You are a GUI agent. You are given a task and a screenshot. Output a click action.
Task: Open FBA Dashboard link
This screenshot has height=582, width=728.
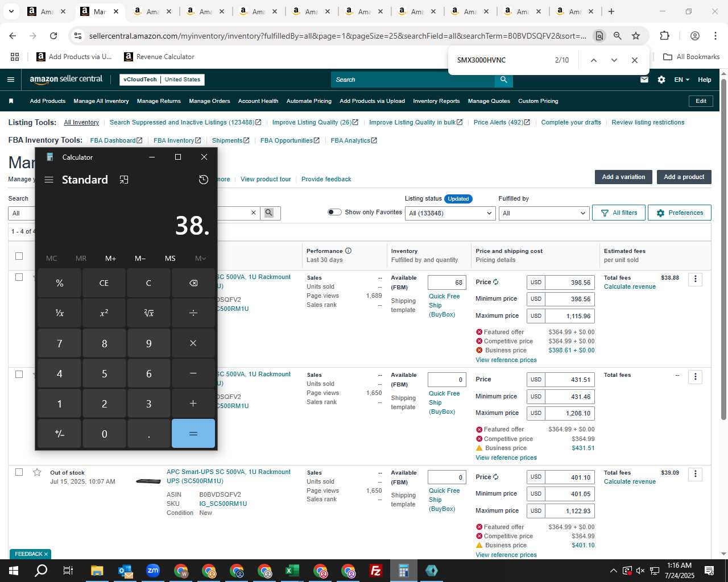(116, 140)
